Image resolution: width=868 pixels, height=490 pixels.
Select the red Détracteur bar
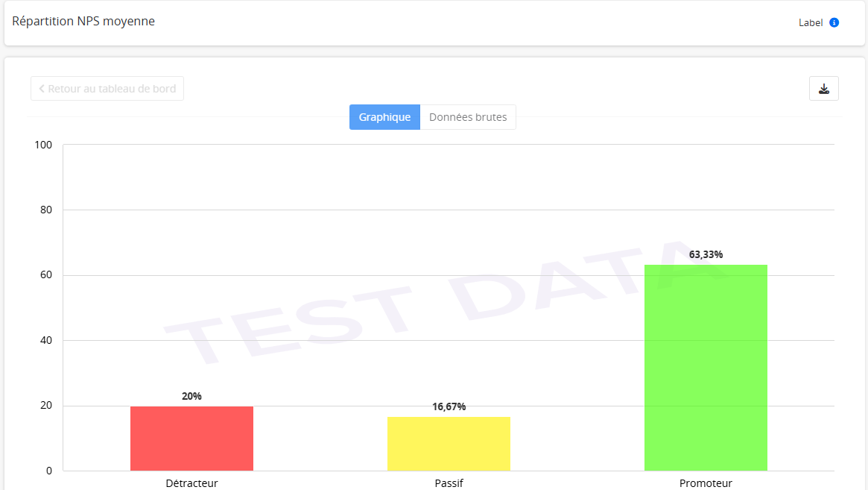pyautogui.click(x=191, y=439)
